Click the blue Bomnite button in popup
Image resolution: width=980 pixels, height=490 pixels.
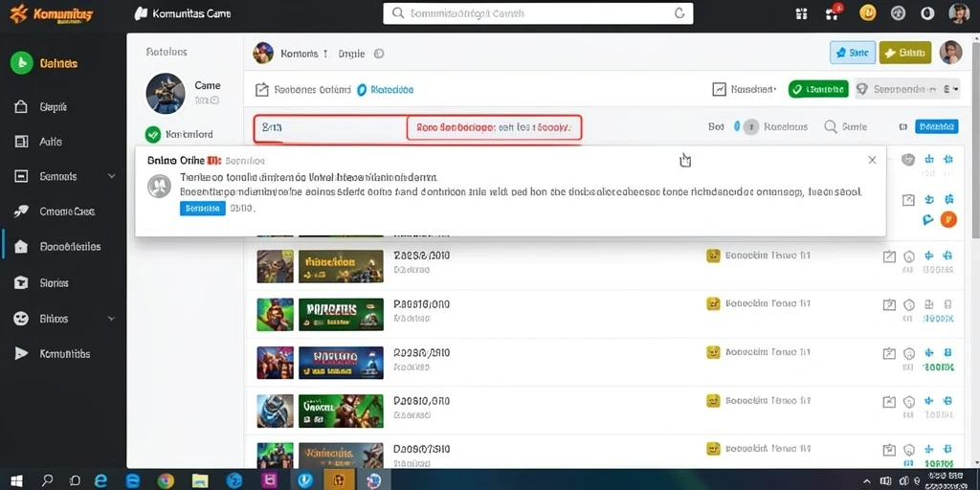coord(203,208)
